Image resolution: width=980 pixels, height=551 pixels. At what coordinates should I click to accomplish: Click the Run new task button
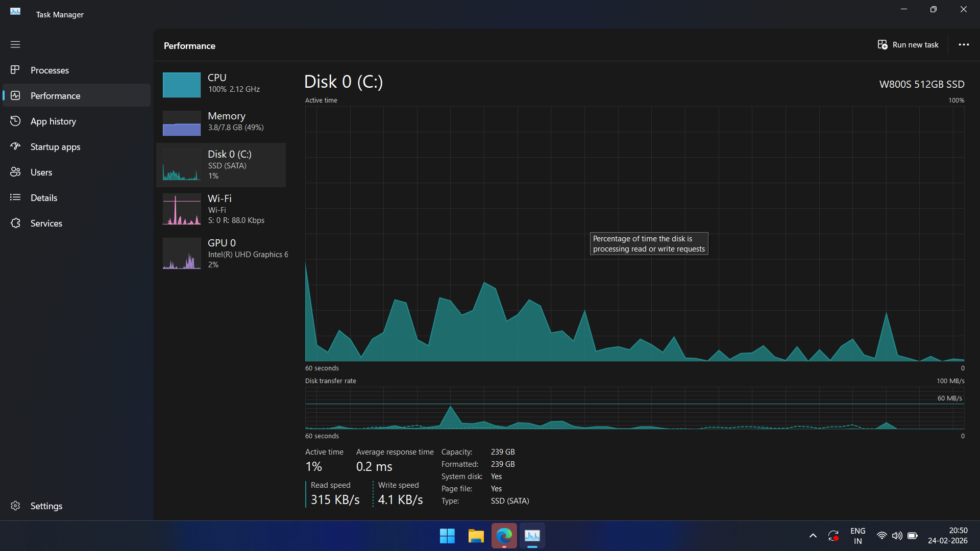tap(908, 45)
